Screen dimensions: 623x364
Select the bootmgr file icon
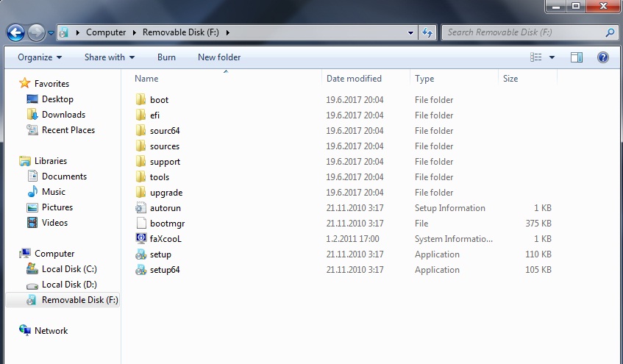(141, 224)
